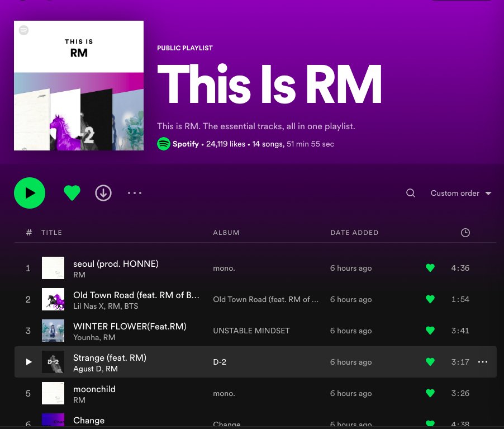
Task: Unlike the moonchild track
Action: click(x=430, y=393)
